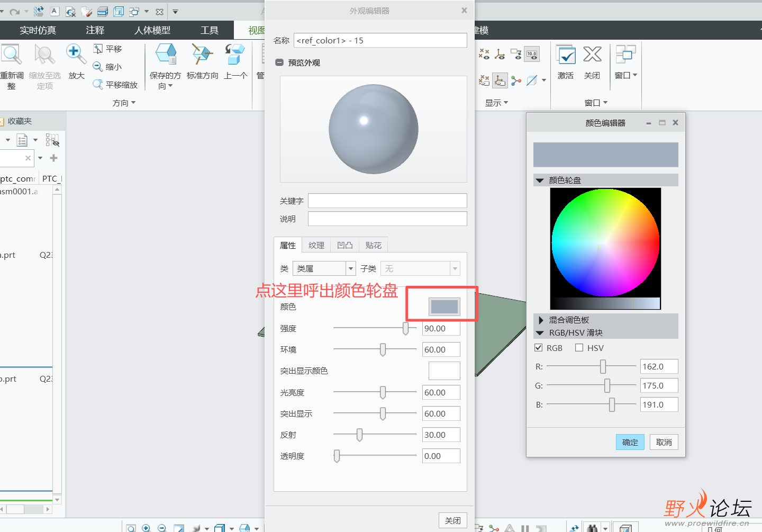
Task: Click the Activate window (激活) icon
Action: 566,54
